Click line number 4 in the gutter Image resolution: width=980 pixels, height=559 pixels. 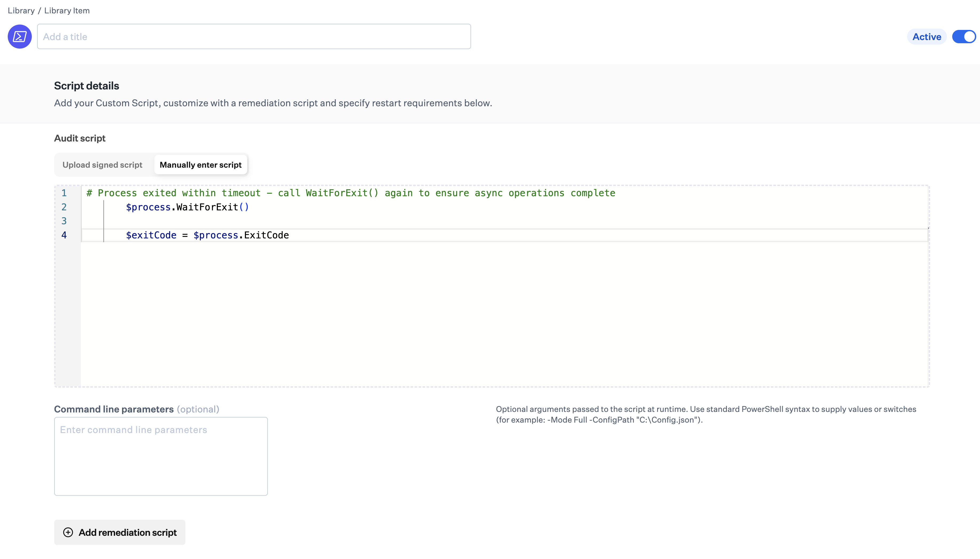64,235
